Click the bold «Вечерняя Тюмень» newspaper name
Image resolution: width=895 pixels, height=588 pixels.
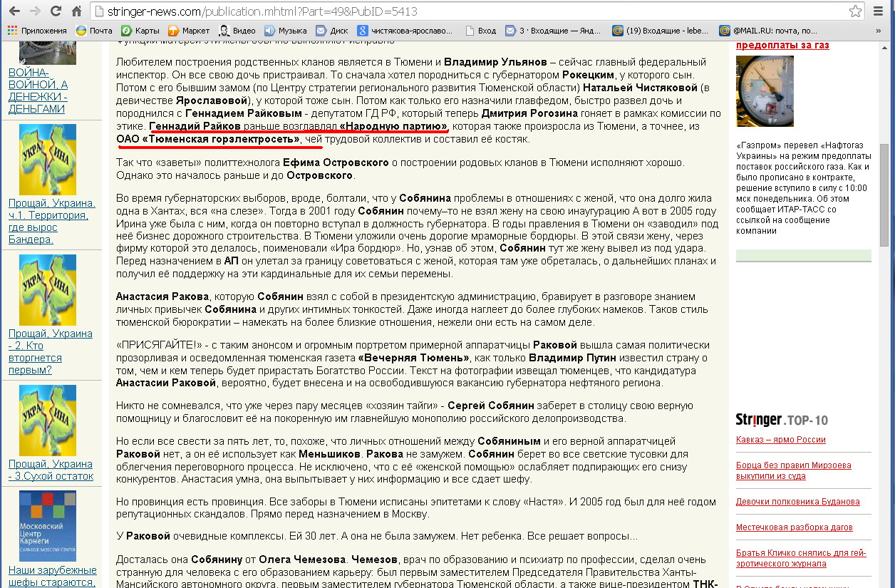pos(413,358)
